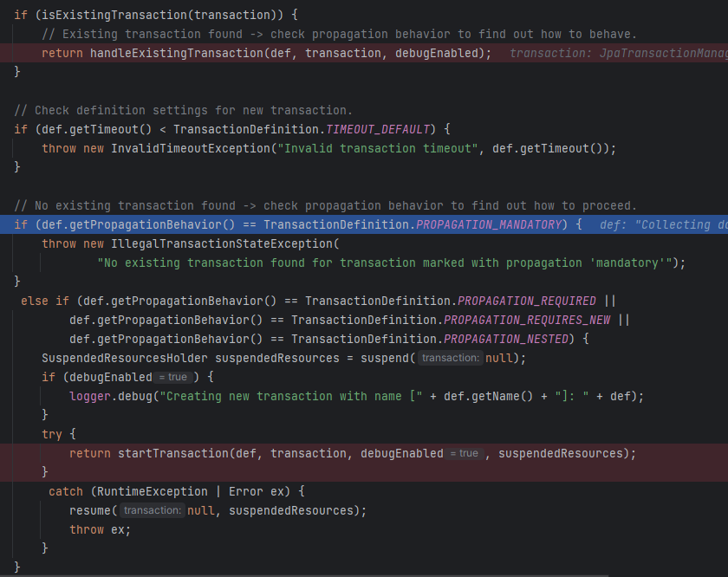Click the handleExistingTransaction method name

click(x=177, y=53)
